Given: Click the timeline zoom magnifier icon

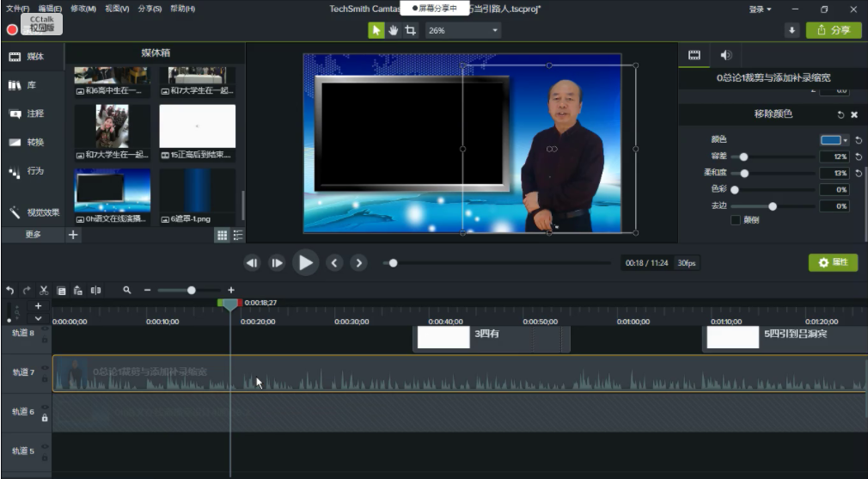Looking at the screenshot, I should click(127, 290).
